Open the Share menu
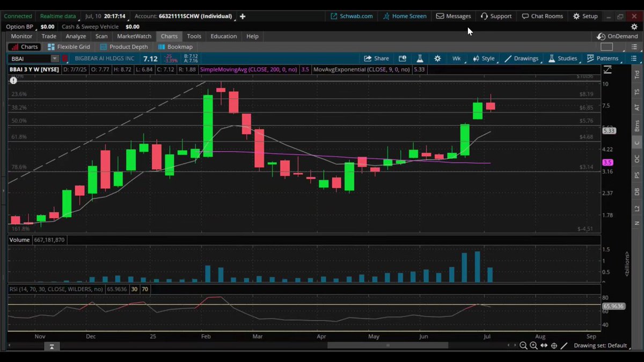Screen dimensions: 644x362 tap(376, 58)
